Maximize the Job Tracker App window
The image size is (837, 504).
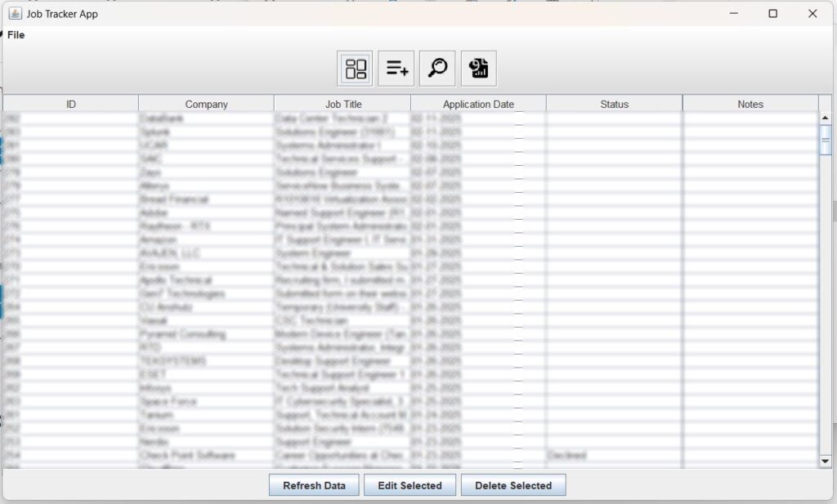click(773, 14)
